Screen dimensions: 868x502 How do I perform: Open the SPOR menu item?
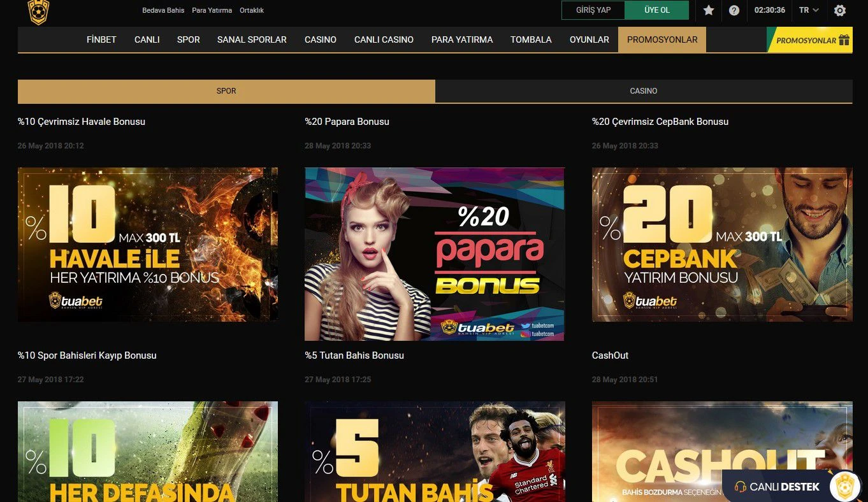pyautogui.click(x=189, y=39)
